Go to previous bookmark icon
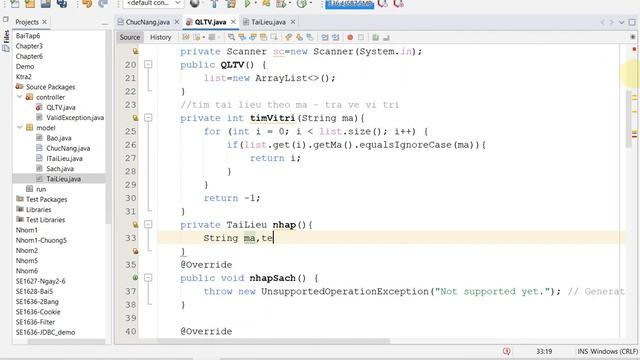Viewport: 640px width, 360px height. (289, 37)
